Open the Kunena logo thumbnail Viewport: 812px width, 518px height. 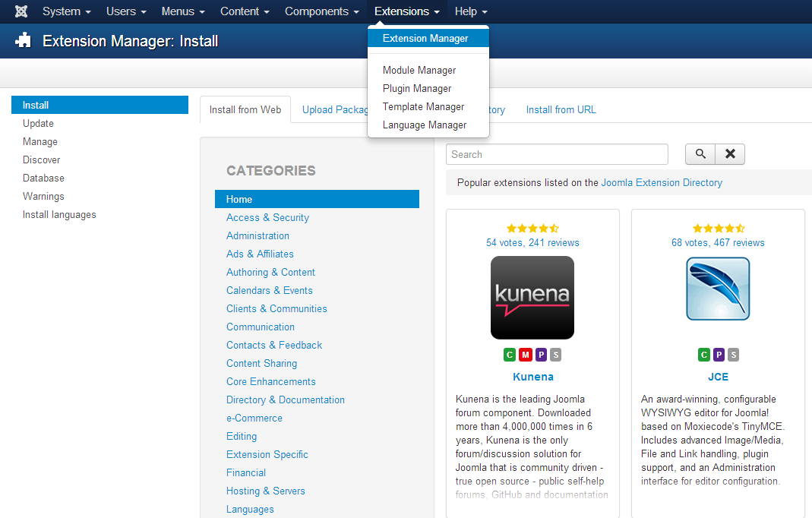pos(532,298)
